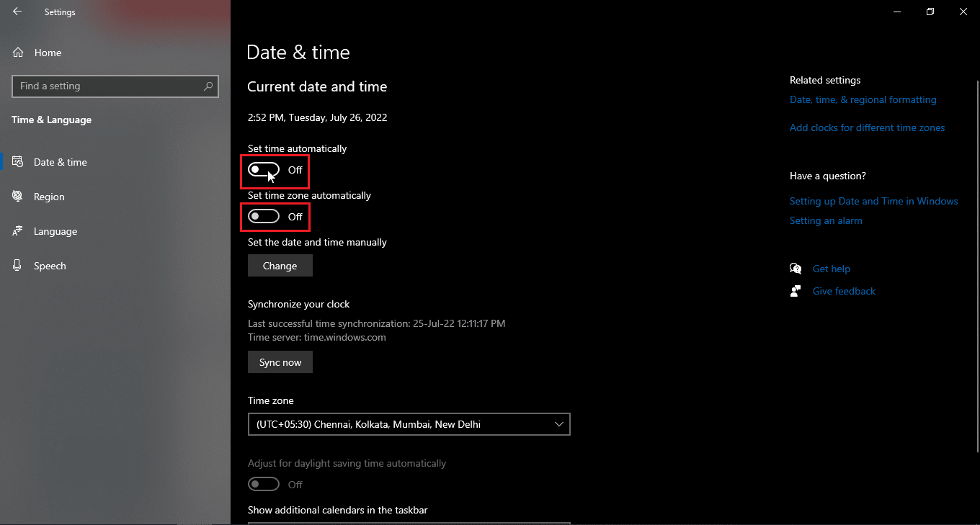Click the Language letter icon

pos(18,231)
